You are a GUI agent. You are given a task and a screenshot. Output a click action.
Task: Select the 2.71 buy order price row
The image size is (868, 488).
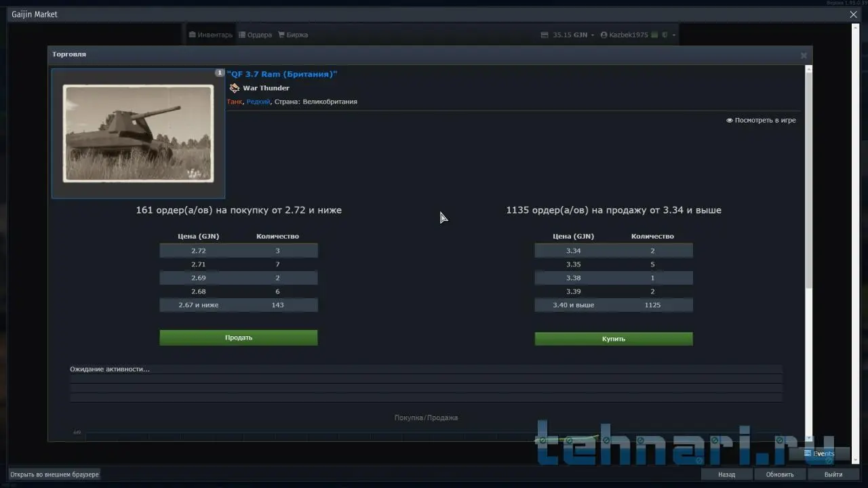[239, 264]
